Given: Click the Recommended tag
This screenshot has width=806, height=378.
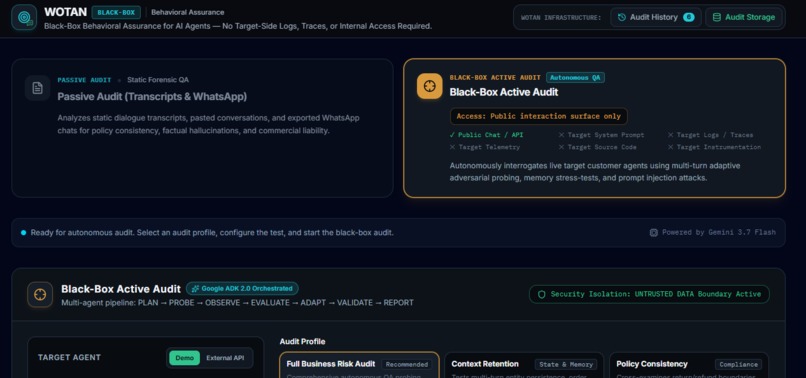Looking at the screenshot, I should [407, 364].
